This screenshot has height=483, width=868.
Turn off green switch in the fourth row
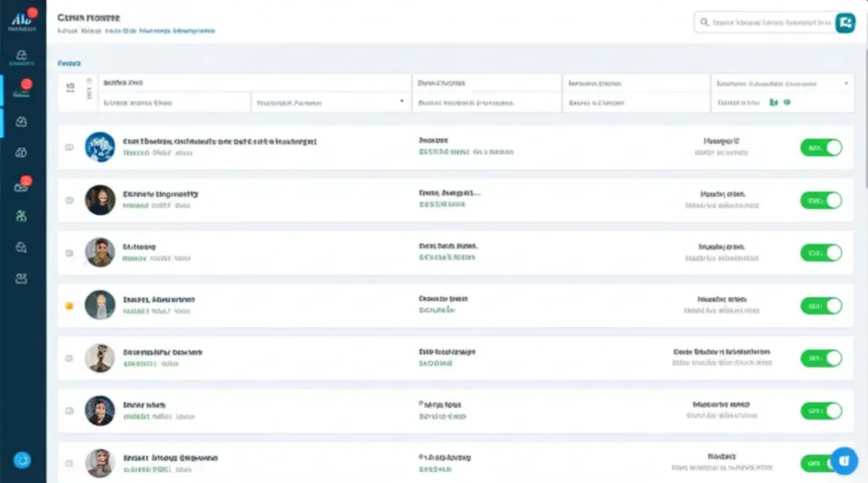[x=821, y=305]
